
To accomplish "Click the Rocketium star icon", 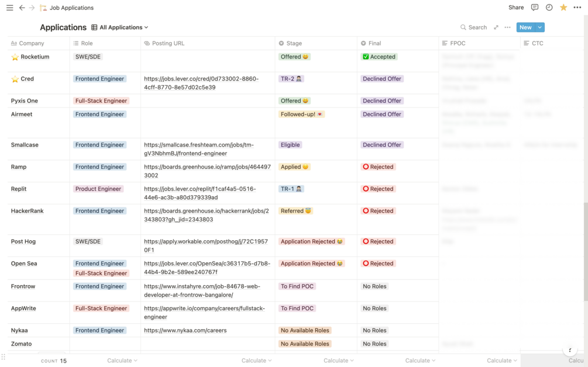I will point(15,57).
